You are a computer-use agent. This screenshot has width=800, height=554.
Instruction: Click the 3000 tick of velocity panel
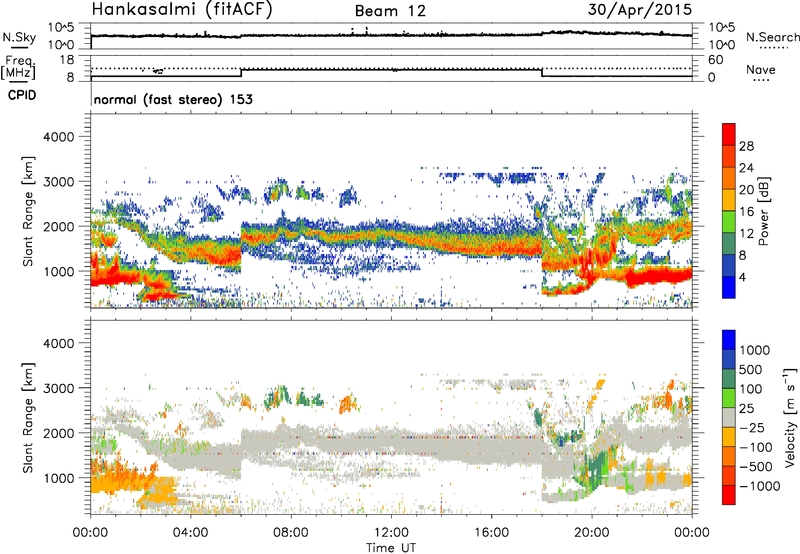tap(58, 388)
